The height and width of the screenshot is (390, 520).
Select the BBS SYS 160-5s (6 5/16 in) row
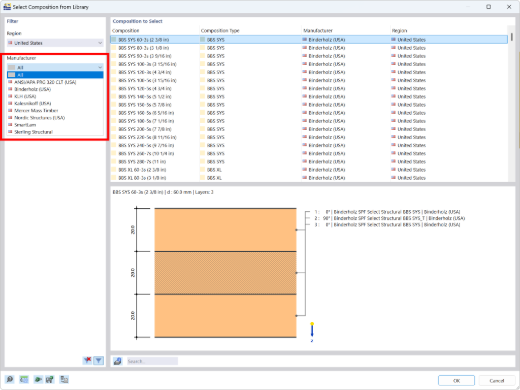point(309,113)
